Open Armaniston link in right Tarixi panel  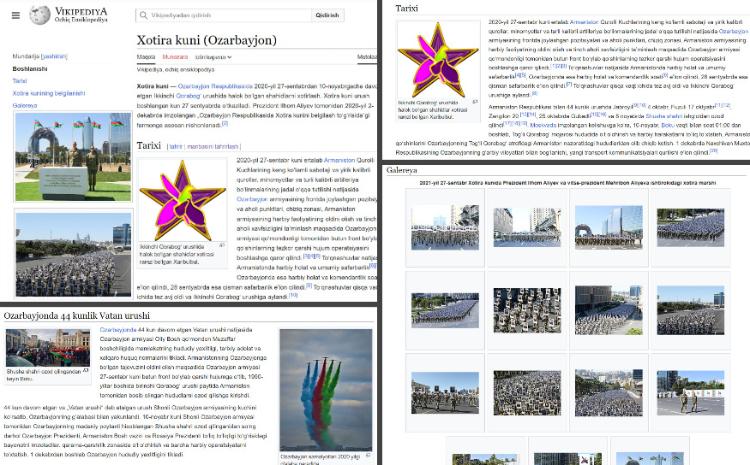[x=584, y=22]
